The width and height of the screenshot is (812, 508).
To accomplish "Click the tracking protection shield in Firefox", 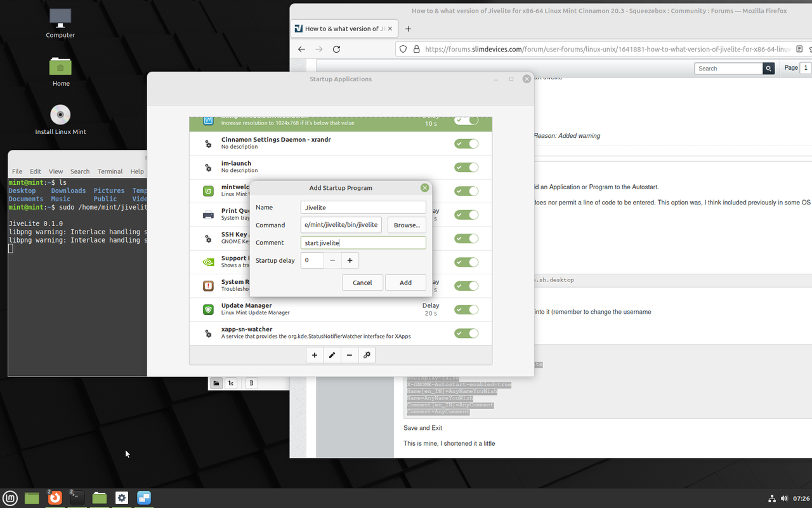I will coord(403,49).
